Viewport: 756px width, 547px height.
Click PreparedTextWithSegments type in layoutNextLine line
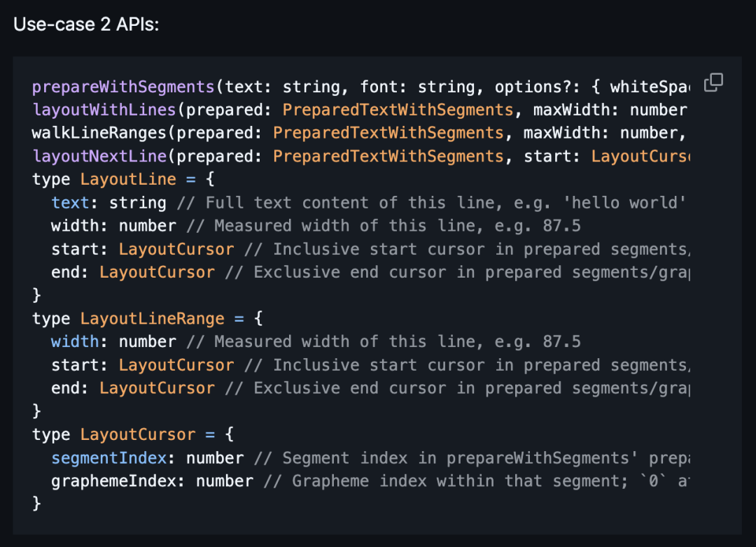click(388, 157)
